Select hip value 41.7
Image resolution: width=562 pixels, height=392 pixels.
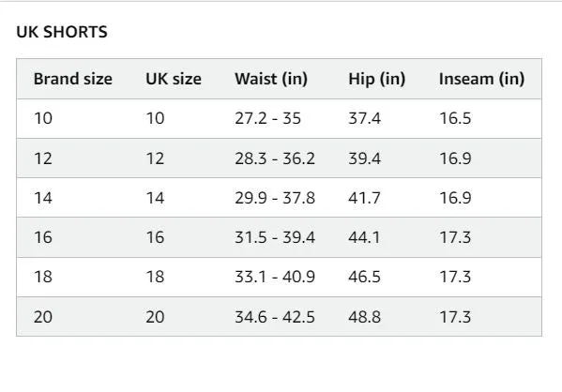click(x=364, y=198)
